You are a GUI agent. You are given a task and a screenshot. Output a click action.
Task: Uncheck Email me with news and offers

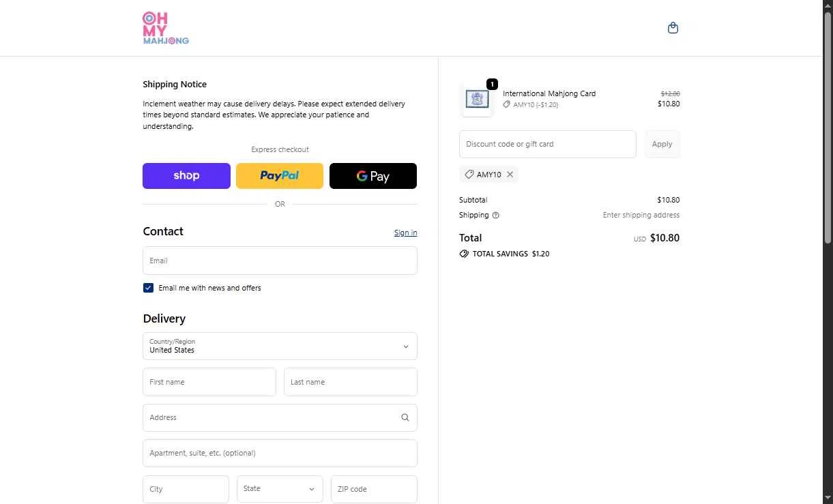[x=148, y=288]
